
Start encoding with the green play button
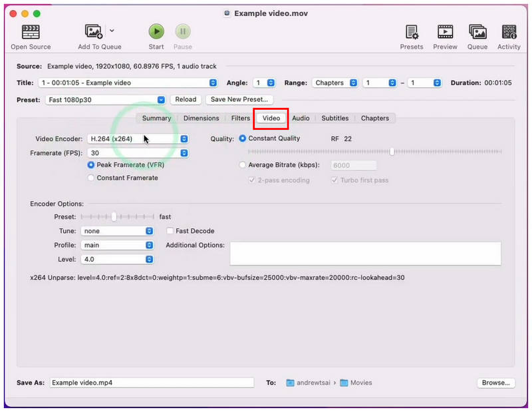pyautogui.click(x=156, y=31)
